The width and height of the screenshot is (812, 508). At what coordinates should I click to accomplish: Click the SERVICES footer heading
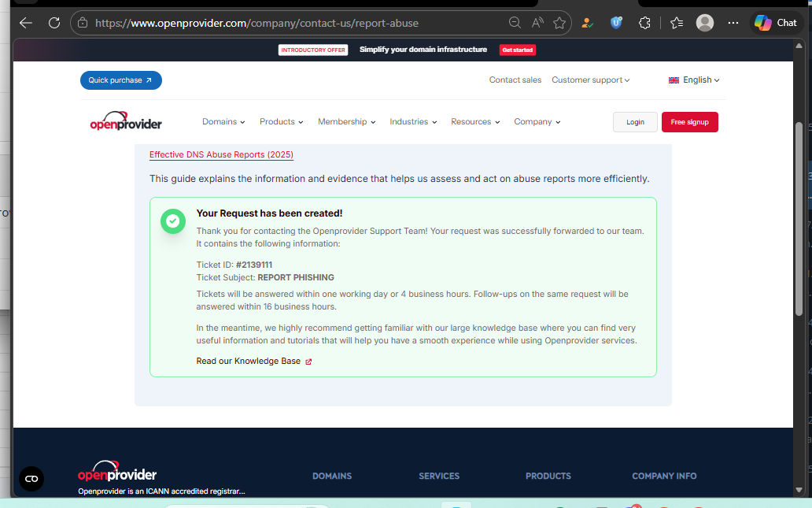439,476
